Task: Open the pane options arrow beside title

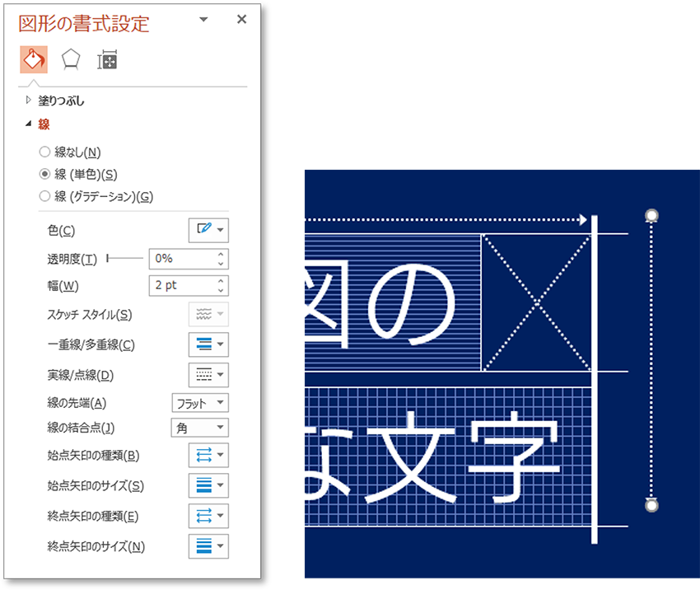Action: tap(203, 19)
